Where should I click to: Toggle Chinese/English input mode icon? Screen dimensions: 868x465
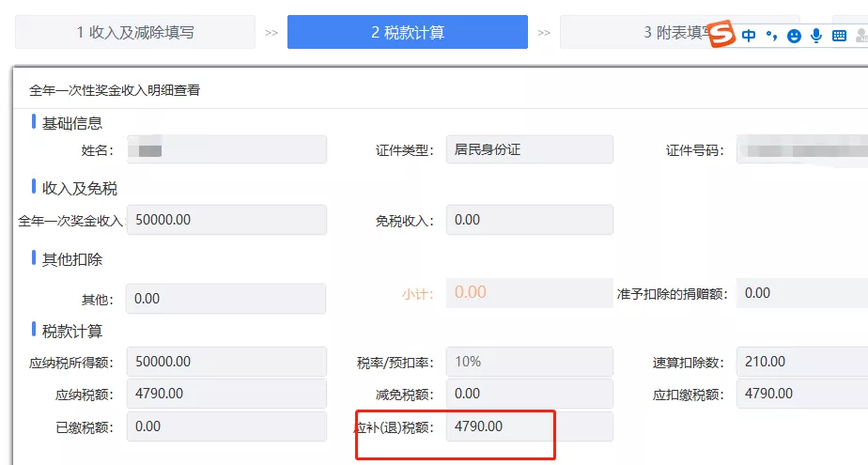[749, 36]
